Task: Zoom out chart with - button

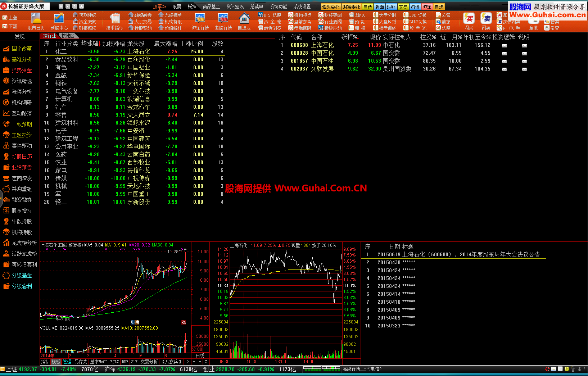Action: [200, 362]
